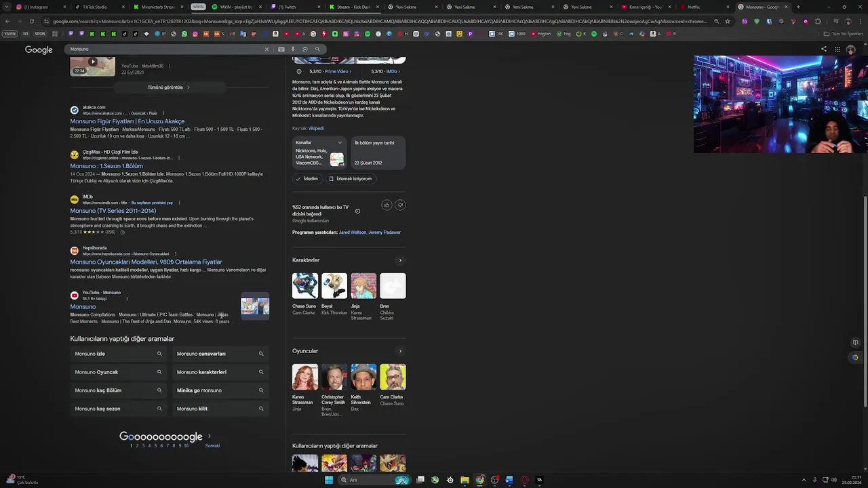Screen dimensions: 868x488
Task: Open Monsuno Oyuncakları Modelleri Hepsiburada link
Action: 146,262
